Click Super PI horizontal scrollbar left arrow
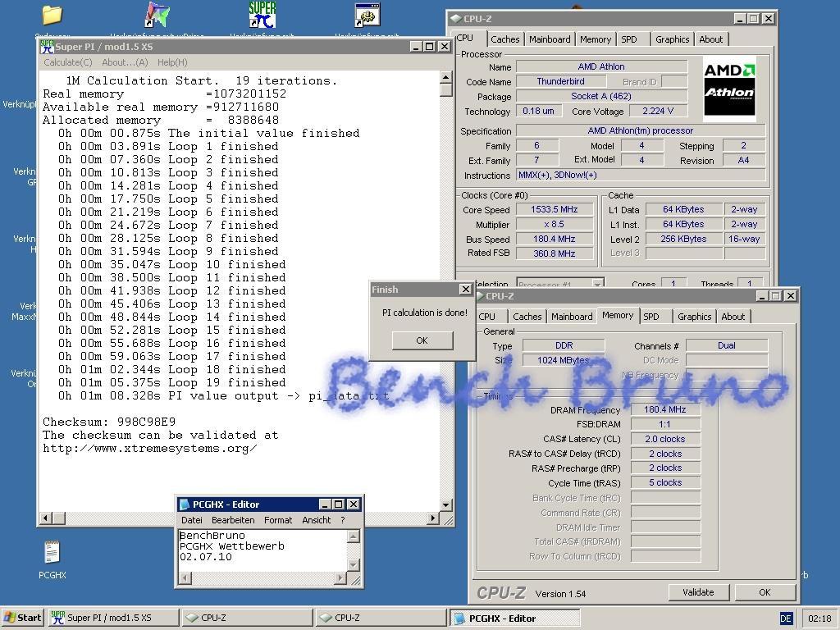The width and height of the screenshot is (840, 630). pyautogui.click(x=46, y=518)
